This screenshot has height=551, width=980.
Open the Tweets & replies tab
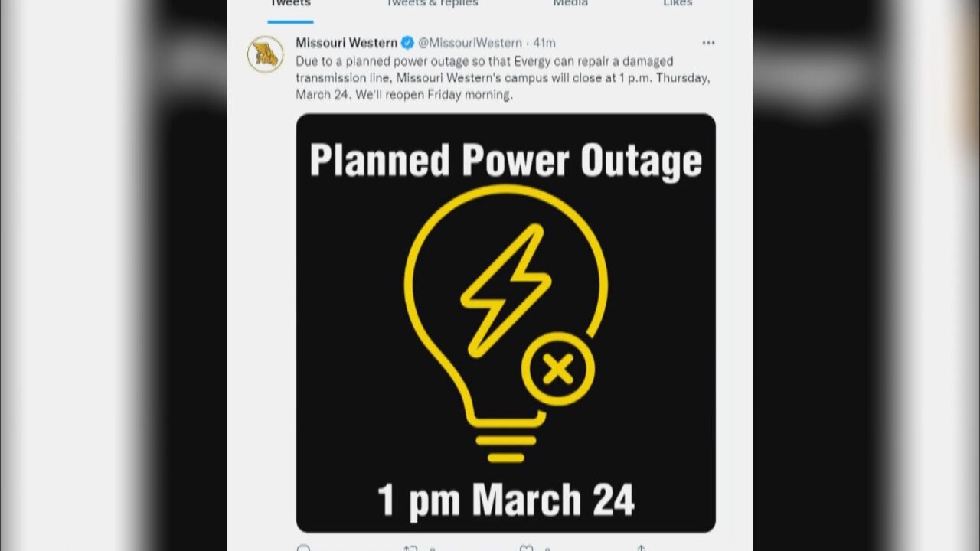[x=431, y=4]
